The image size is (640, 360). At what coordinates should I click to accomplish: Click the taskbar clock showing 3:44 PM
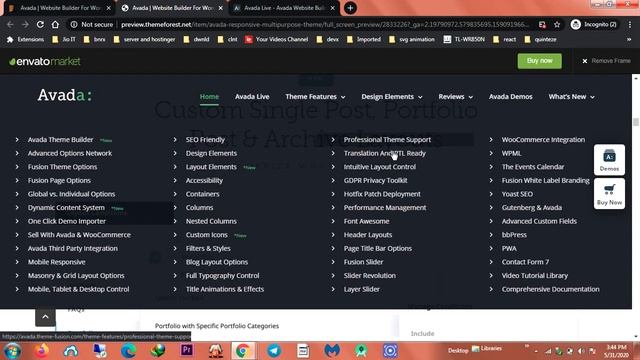pyautogui.click(x=616, y=351)
